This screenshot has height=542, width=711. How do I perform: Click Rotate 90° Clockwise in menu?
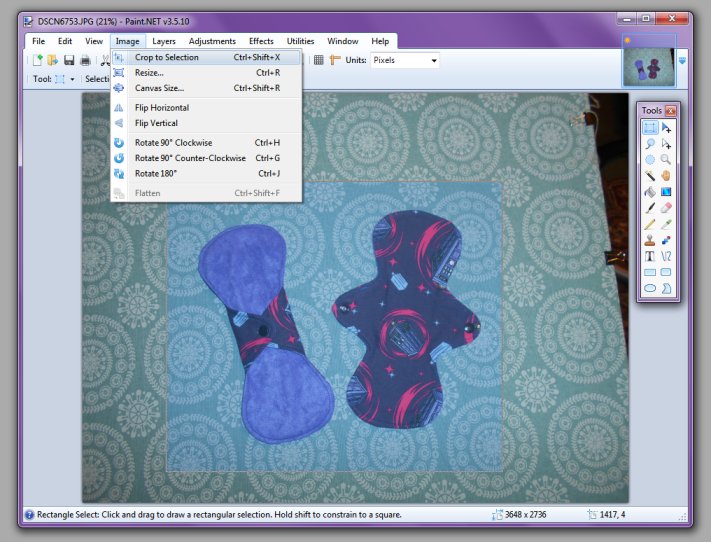coord(175,142)
